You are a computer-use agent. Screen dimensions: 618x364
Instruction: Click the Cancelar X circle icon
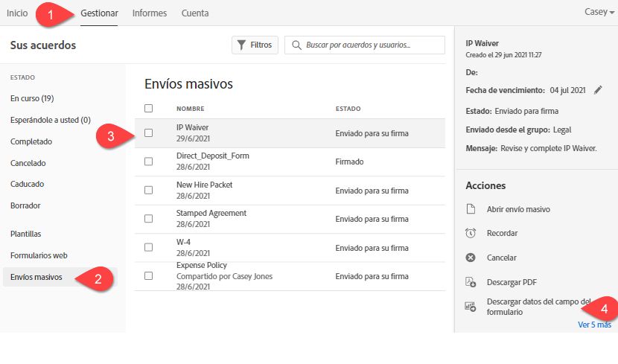click(471, 258)
